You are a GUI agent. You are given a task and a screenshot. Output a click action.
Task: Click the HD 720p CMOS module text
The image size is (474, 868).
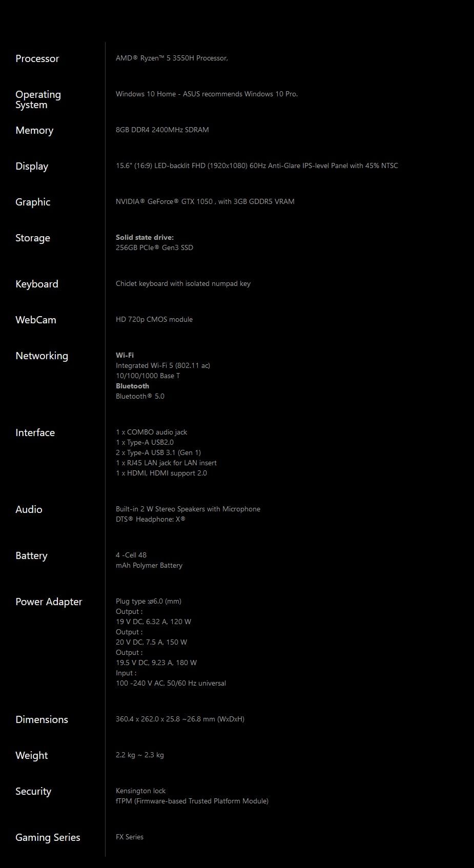pyautogui.click(x=154, y=320)
